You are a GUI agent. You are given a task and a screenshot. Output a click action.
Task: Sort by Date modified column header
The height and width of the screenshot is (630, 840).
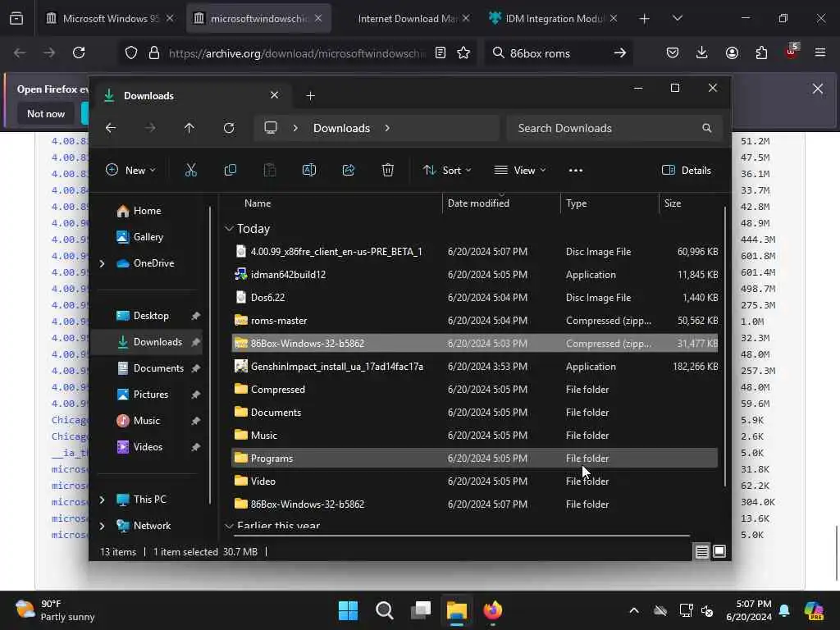tap(501, 203)
